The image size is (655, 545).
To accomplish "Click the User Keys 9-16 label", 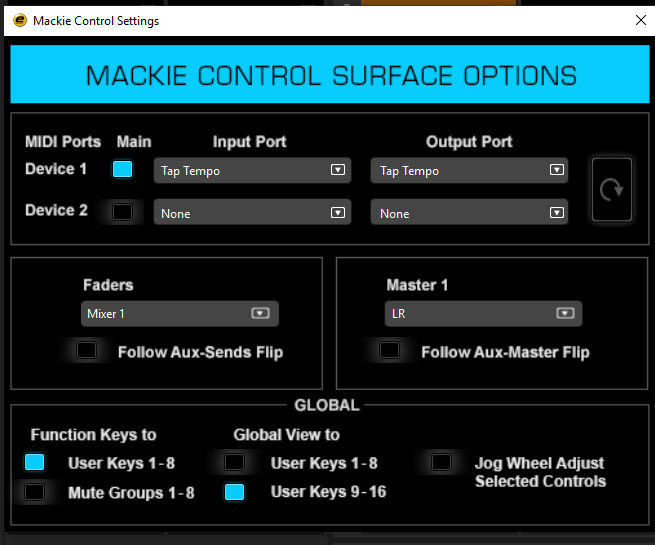I will [328, 492].
